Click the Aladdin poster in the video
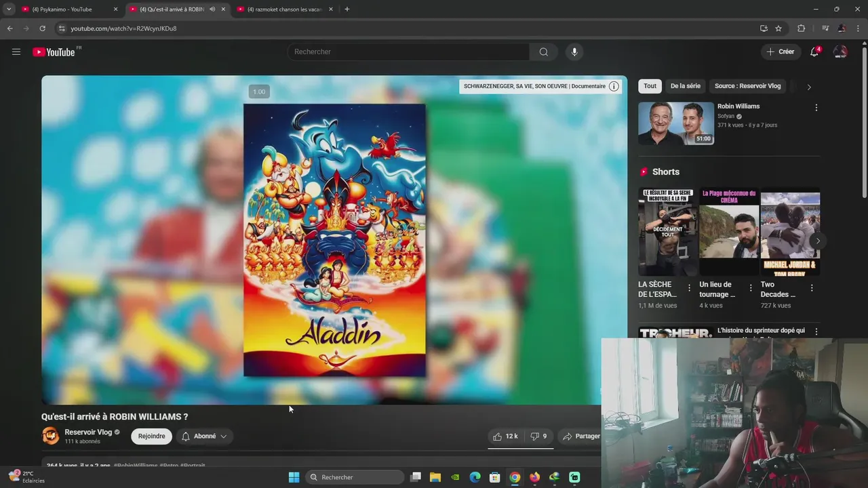The height and width of the screenshot is (488, 868). [x=334, y=240]
